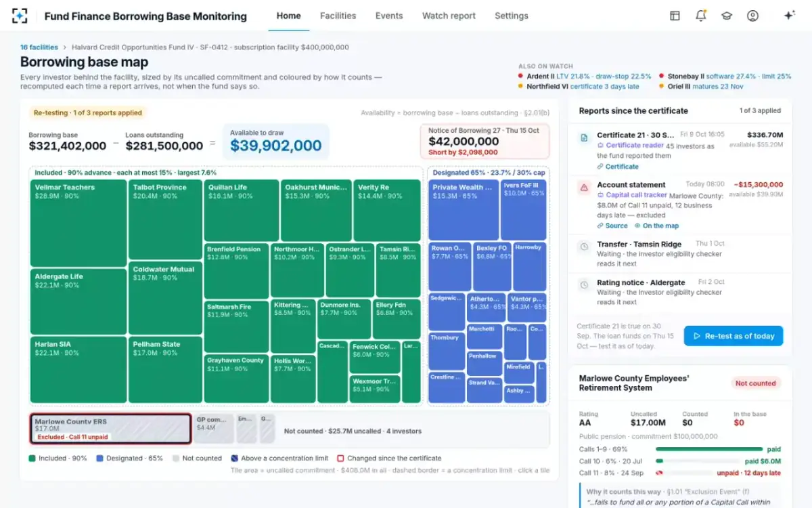This screenshot has height=508, width=812.
Task: Open the Certificate reader link
Action: [630, 146]
